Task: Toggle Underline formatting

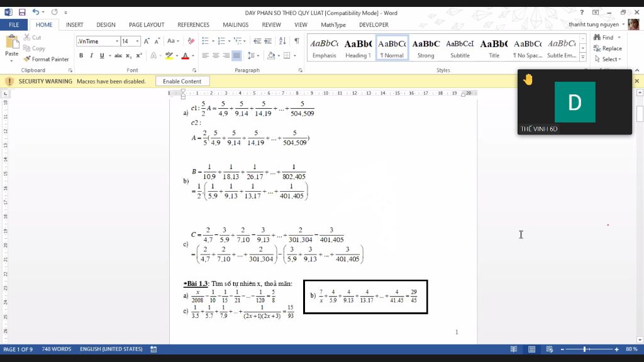Action: (x=102, y=55)
